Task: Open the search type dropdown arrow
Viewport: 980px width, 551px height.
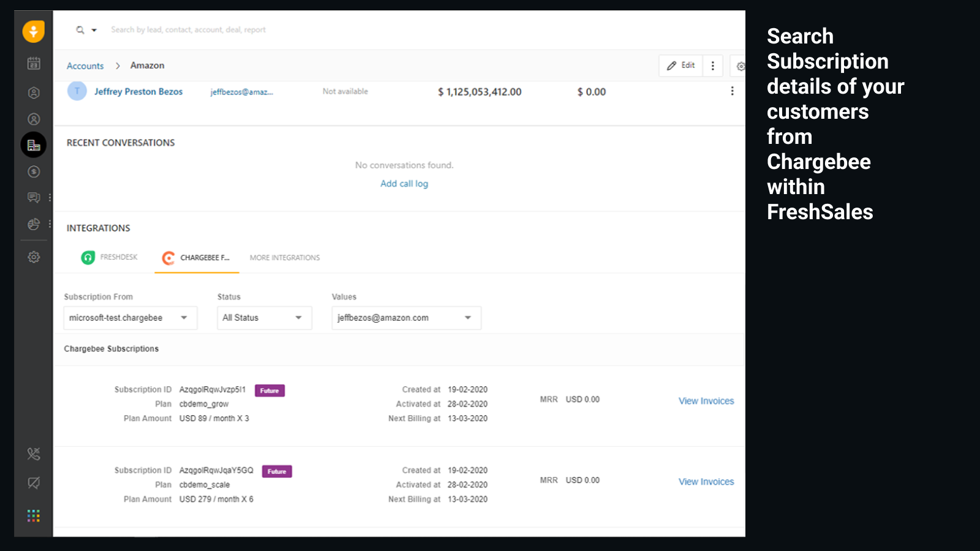Action: pos(94,30)
